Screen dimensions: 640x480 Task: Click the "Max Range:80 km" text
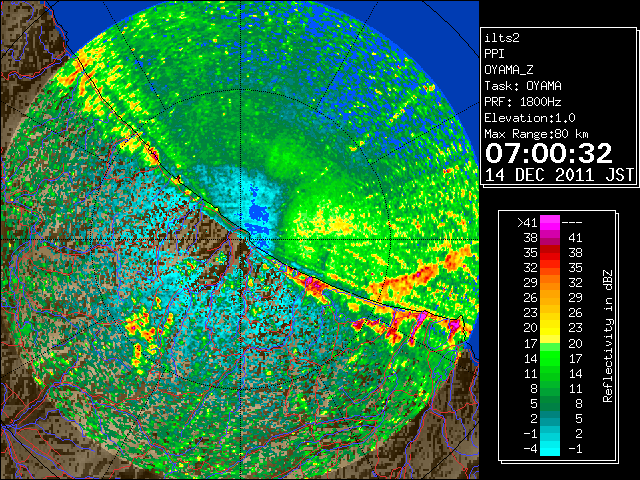pyautogui.click(x=537, y=134)
